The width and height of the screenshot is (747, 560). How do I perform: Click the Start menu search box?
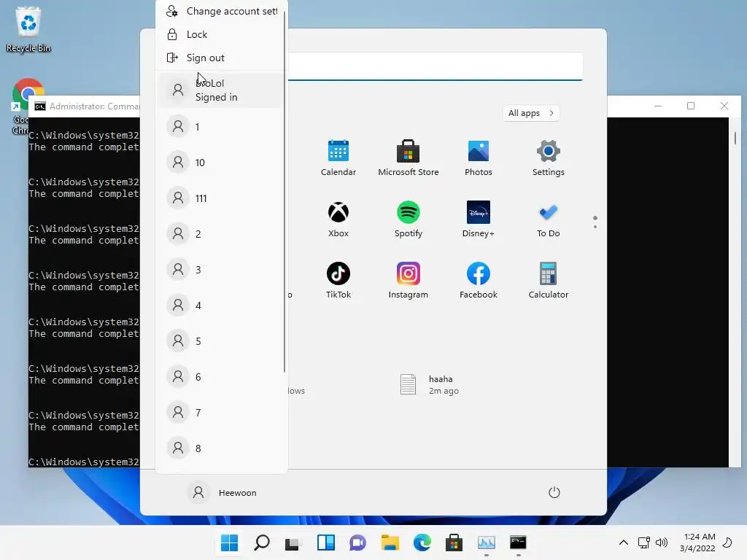[x=436, y=66]
